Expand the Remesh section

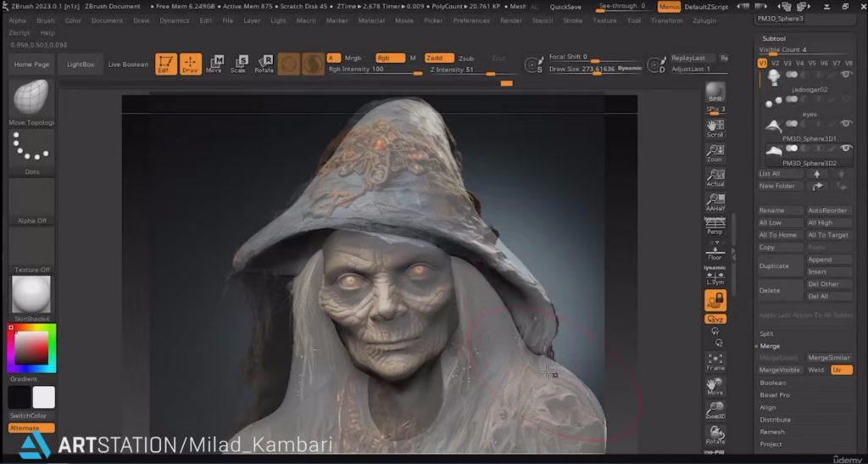(772, 431)
